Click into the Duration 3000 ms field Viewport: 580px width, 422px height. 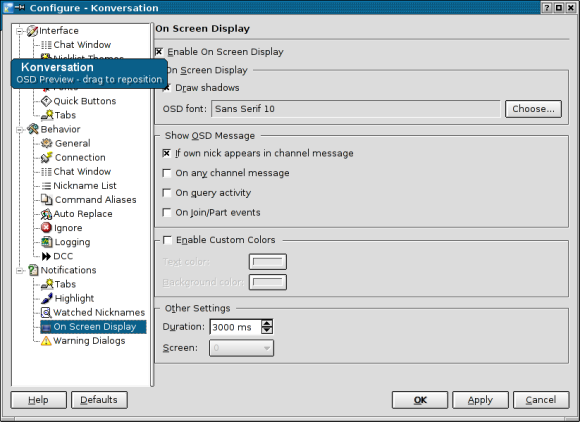click(235, 327)
